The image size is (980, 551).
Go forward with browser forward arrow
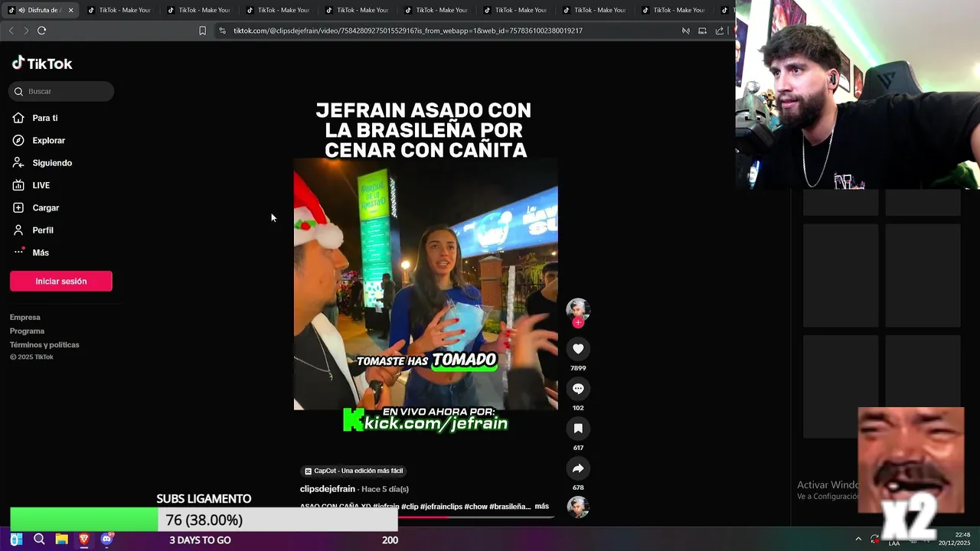(26, 31)
